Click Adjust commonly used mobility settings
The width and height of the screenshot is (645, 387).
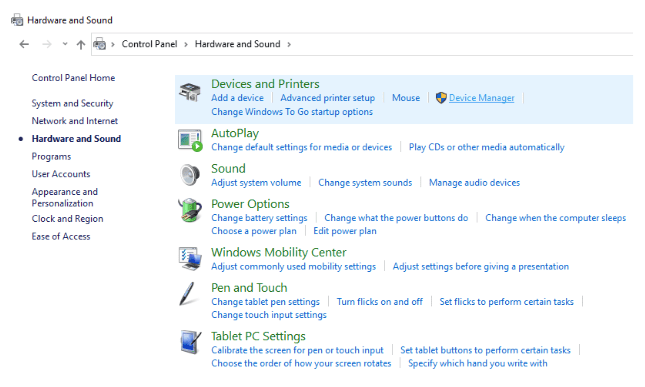(293, 266)
